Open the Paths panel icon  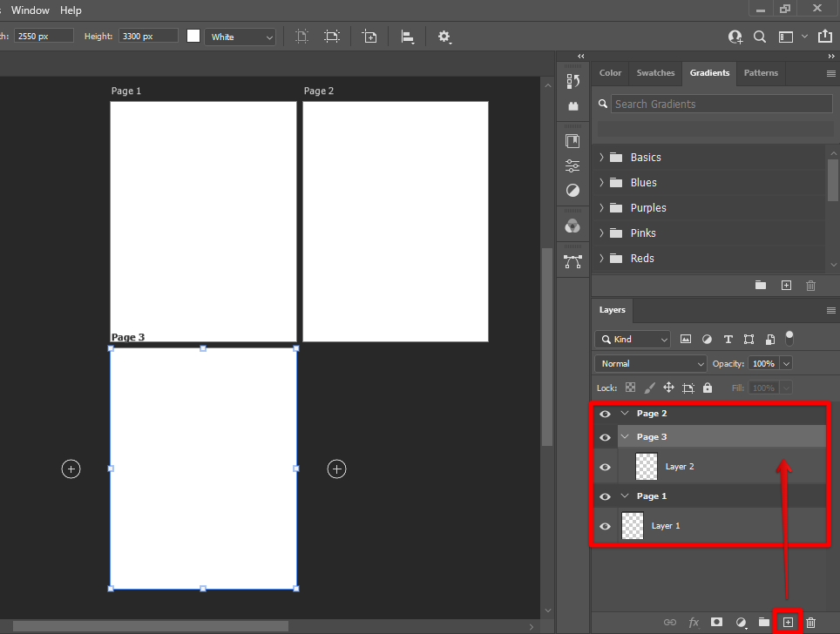[572, 260]
